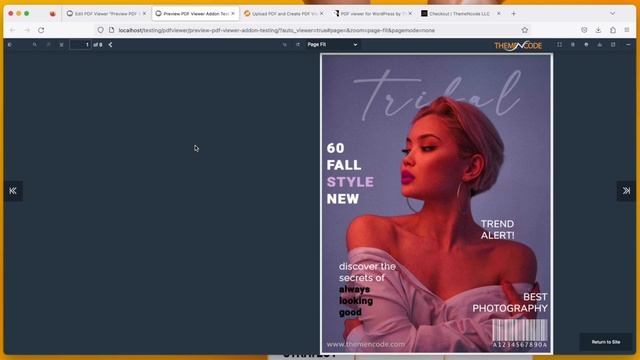This screenshot has height=360, width=640.
Task: Open the find-in-document search icon
Action: tap(35, 44)
